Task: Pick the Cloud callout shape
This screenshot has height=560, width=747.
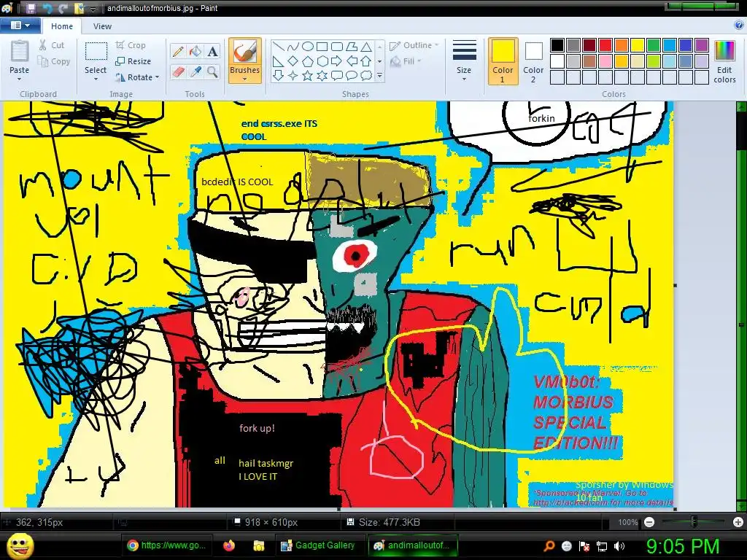Action: (366, 75)
